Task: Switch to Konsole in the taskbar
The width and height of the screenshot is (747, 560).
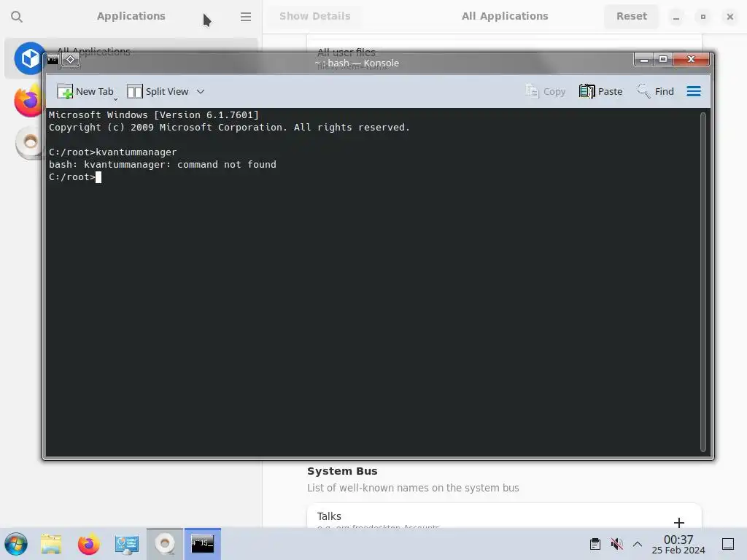Action: click(203, 544)
